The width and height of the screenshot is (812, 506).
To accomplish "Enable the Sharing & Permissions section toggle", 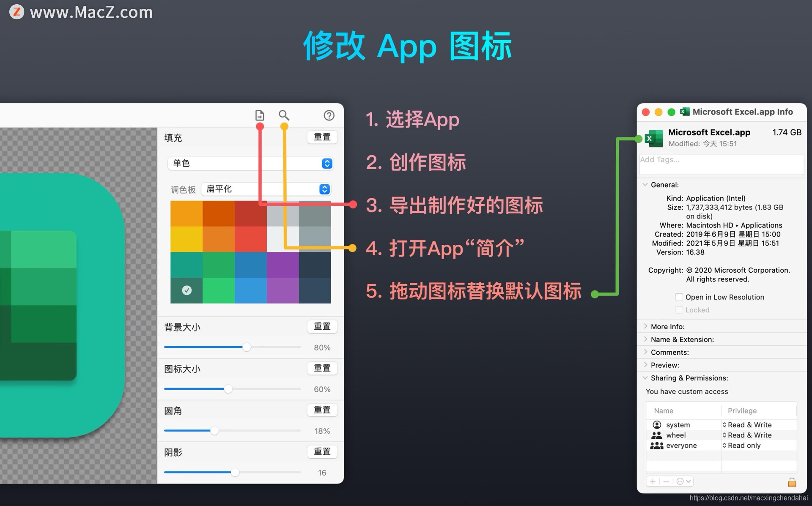I will [x=644, y=378].
